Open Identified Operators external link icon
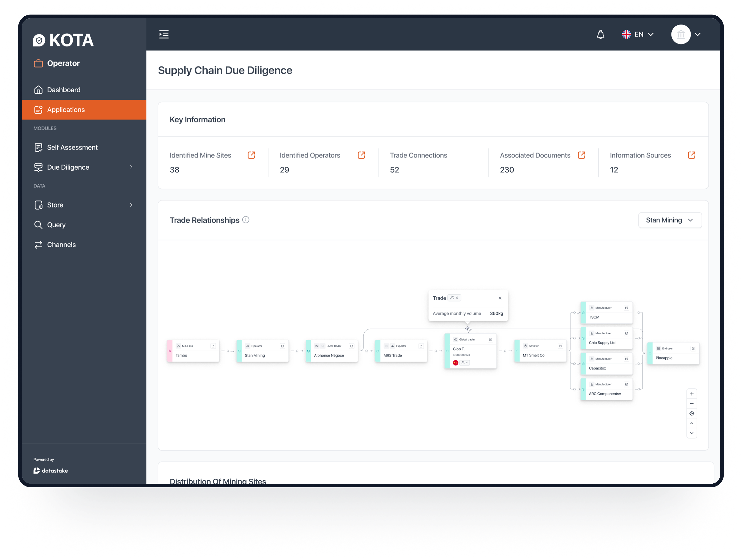 (361, 155)
